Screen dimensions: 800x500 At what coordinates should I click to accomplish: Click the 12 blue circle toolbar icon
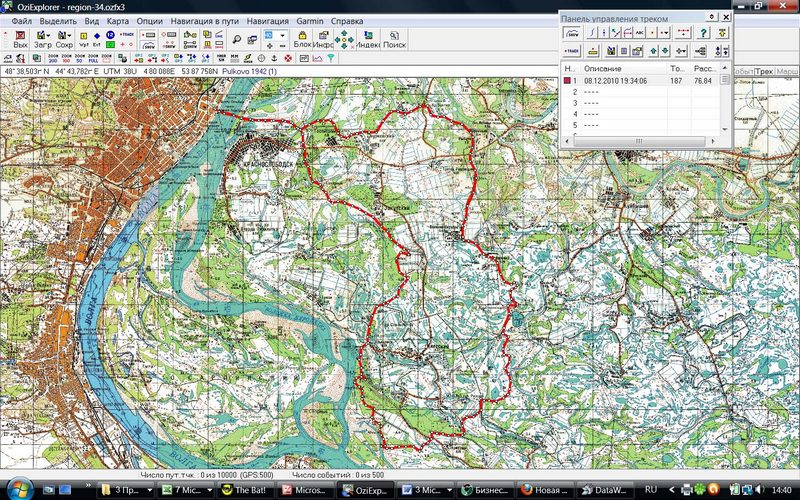tap(110, 35)
